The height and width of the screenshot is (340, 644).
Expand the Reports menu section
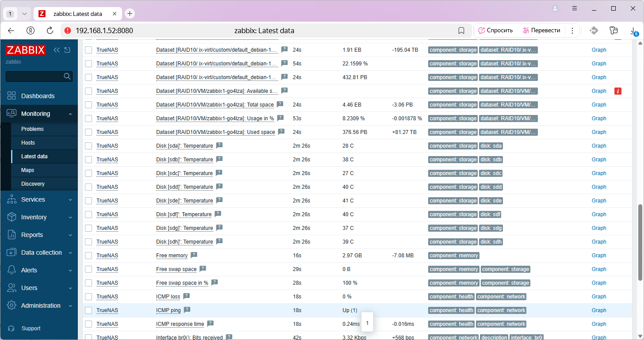[x=39, y=235]
